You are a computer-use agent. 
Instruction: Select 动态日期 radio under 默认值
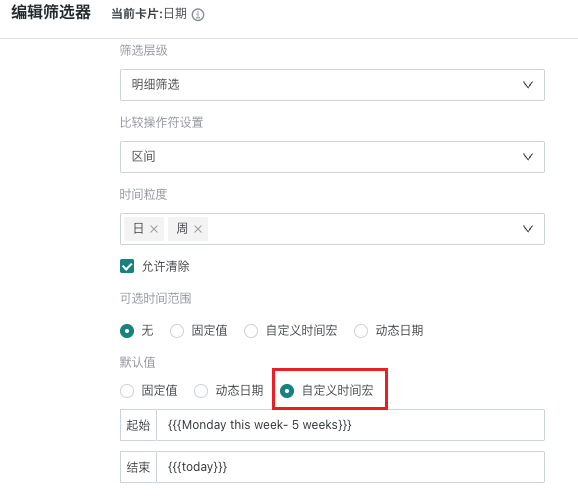[201, 391]
